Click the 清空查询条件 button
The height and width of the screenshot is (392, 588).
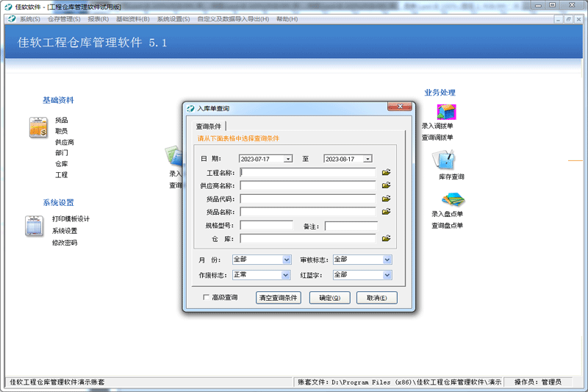[279, 297]
